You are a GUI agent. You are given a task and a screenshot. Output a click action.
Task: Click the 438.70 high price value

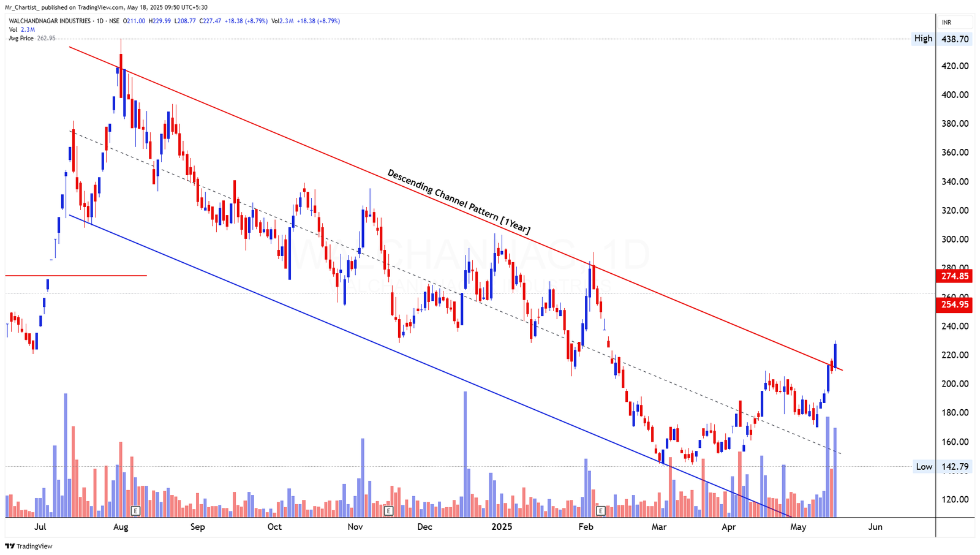click(955, 39)
